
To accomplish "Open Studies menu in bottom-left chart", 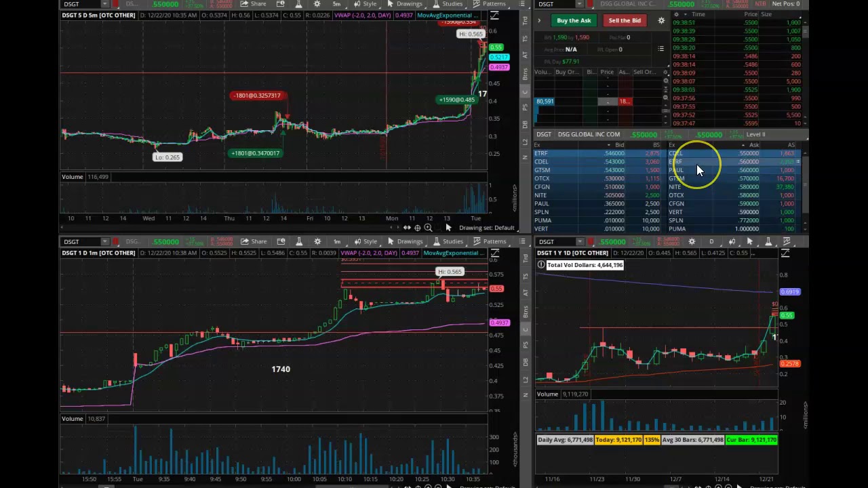I will (449, 241).
